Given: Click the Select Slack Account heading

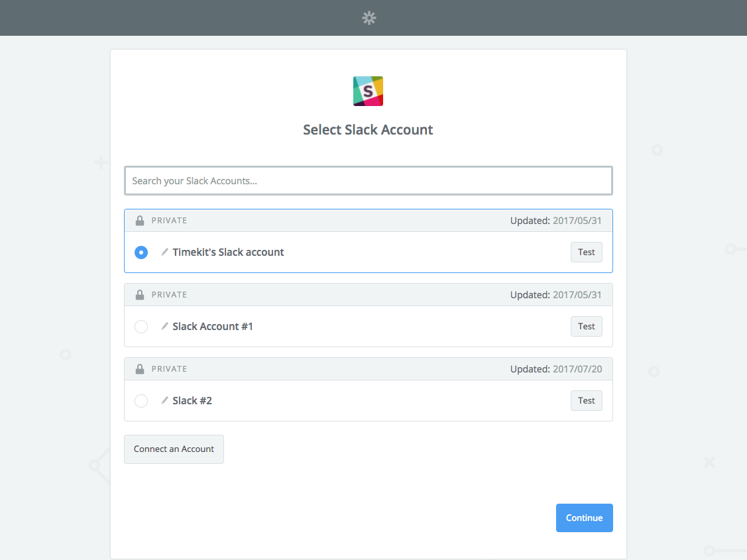Looking at the screenshot, I should [369, 130].
